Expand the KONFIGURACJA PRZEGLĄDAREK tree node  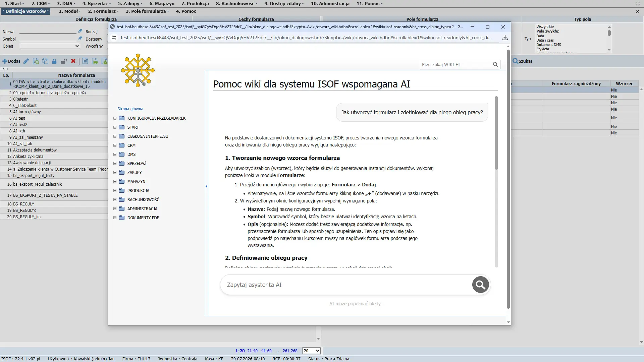(115, 118)
